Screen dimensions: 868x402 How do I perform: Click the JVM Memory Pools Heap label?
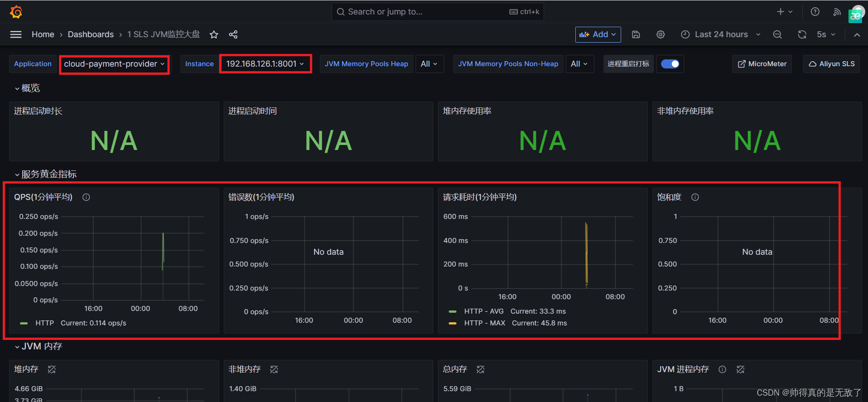click(367, 64)
